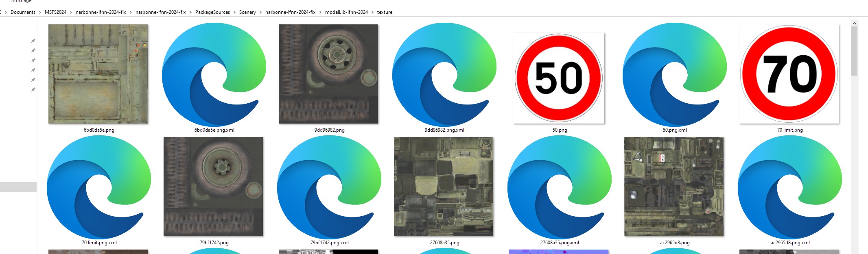Click the ac2965d8.png file name label

point(675,243)
